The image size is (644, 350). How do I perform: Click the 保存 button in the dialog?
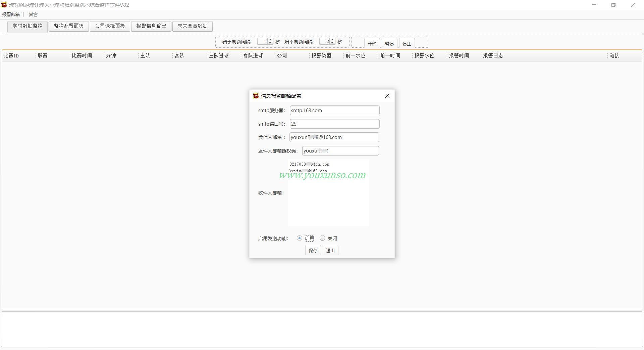point(313,250)
